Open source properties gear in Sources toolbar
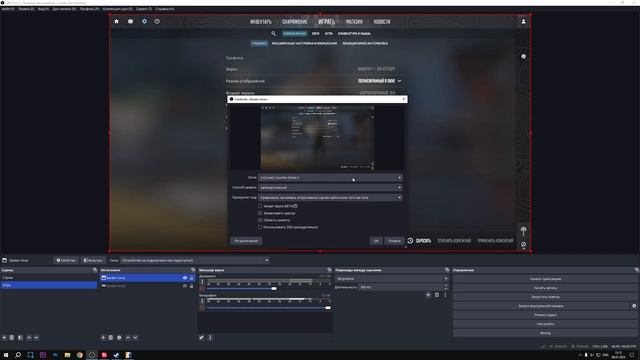The image size is (640, 360). [x=119, y=338]
